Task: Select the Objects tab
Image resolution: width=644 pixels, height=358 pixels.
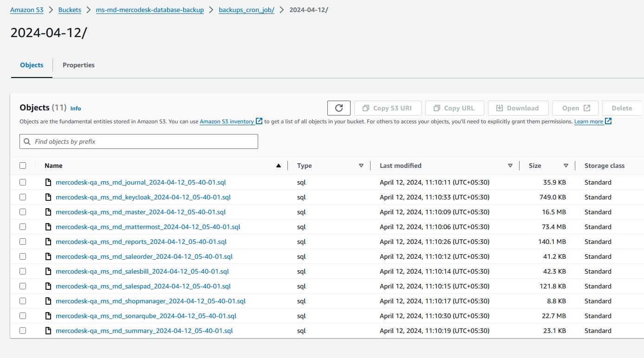Action: [32, 65]
